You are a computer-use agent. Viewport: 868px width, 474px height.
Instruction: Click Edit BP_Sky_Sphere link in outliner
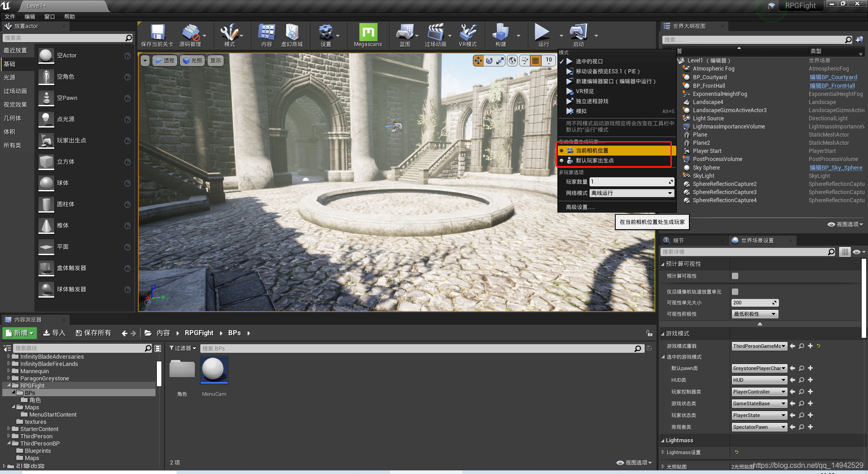[x=835, y=168]
